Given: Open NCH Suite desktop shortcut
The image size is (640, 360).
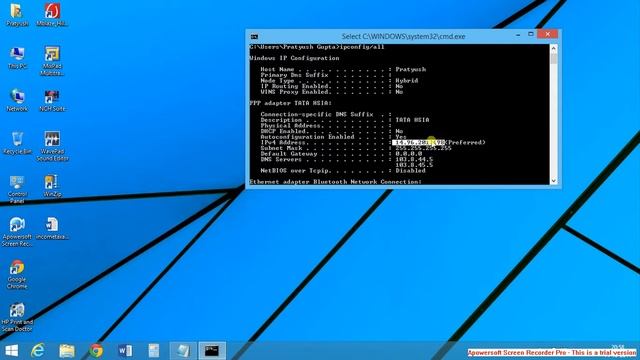Looking at the screenshot, I should point(52,100).
